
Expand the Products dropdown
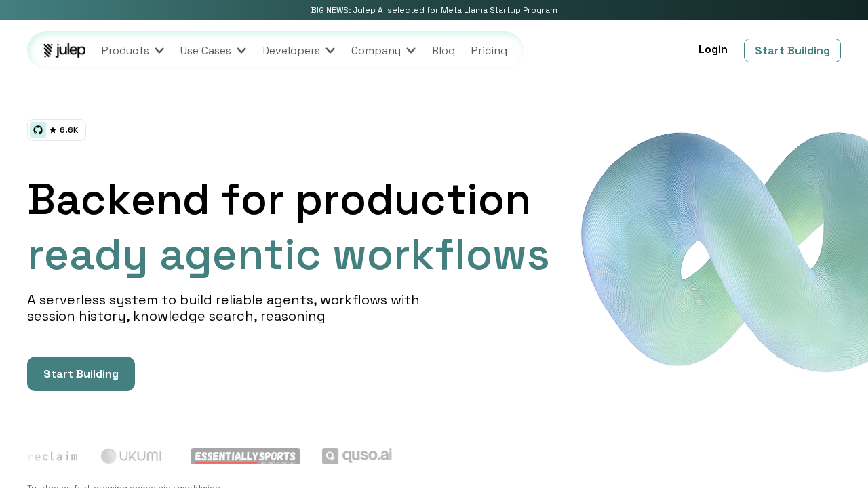pos(132,50)
